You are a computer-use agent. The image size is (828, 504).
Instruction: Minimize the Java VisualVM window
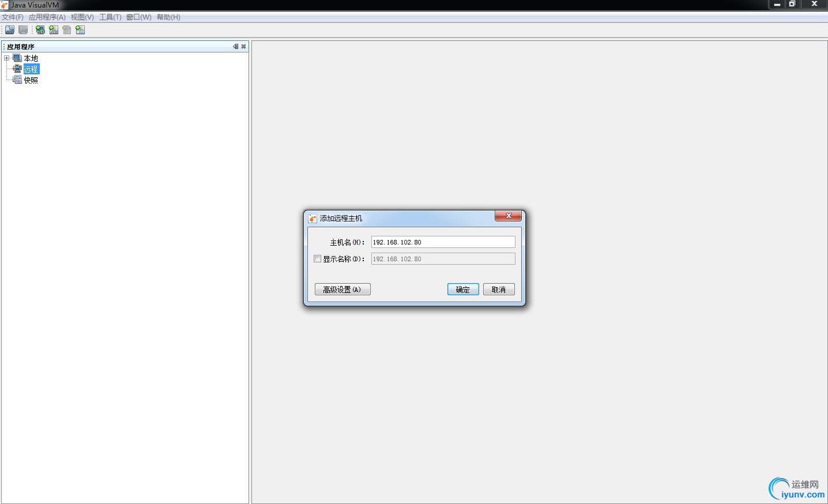tap(777, 4)
